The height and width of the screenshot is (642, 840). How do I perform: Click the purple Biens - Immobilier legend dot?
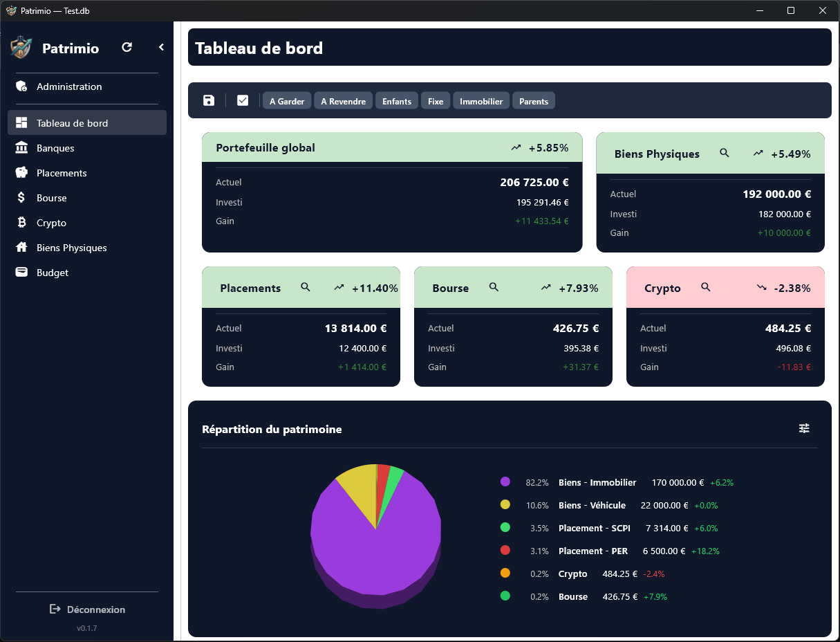(505, 481)
